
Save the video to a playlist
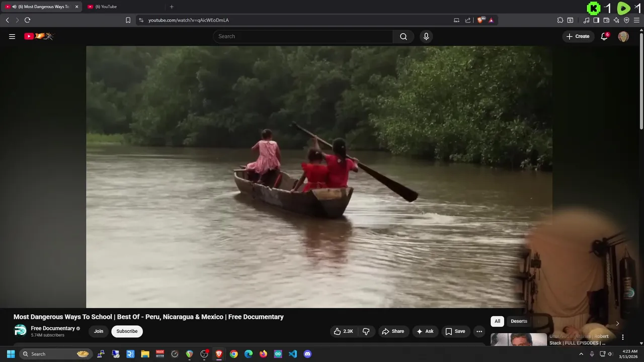click(x=455, y=331)
